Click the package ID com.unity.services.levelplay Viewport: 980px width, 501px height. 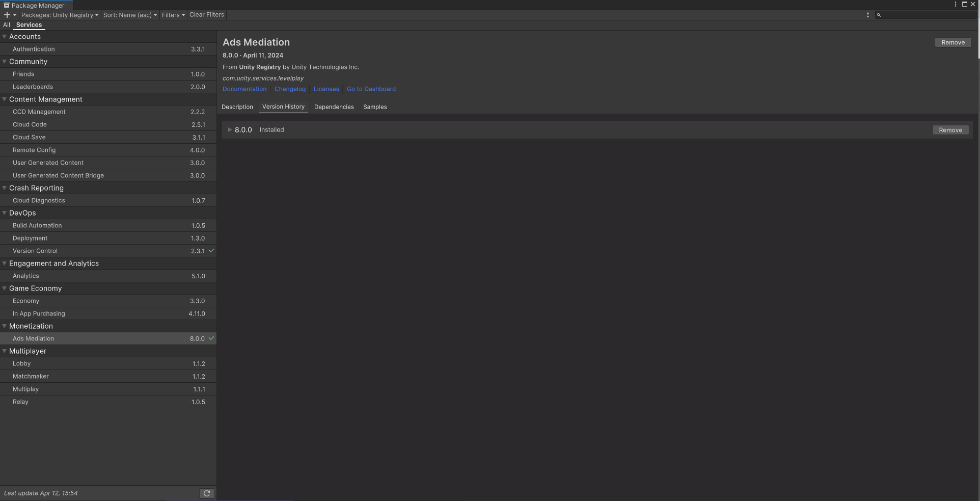pyautogui.click(x=263, y=78)
